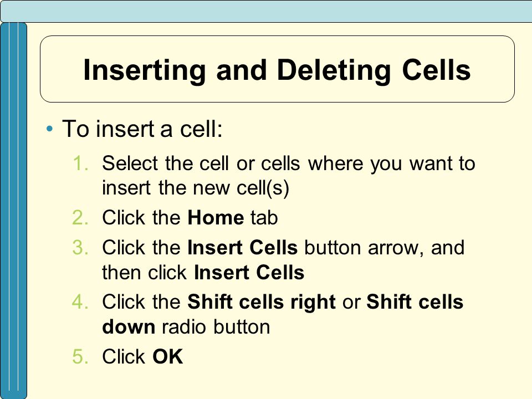This screenshot has width=532, height=399.
Task: Click the light blue top banner bar
Action: 266,11
